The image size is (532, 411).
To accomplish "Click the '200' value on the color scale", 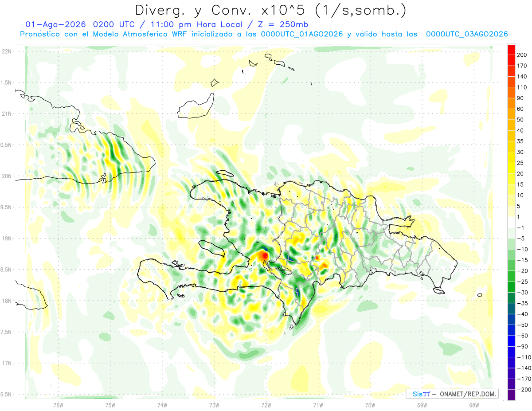I will point(522,55).
